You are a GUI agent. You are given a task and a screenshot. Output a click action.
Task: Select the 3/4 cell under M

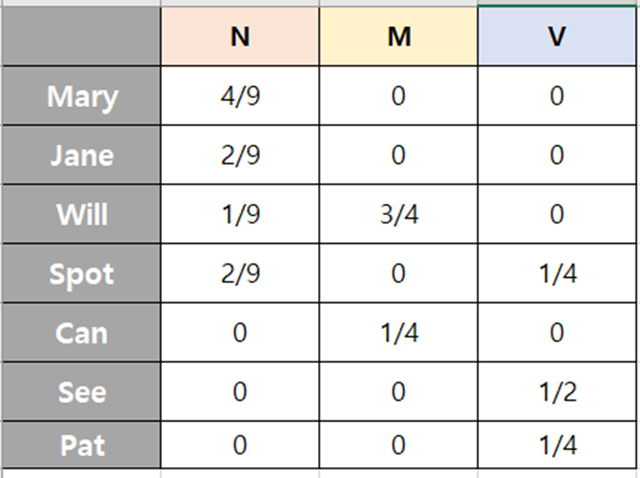click(399, 215)
